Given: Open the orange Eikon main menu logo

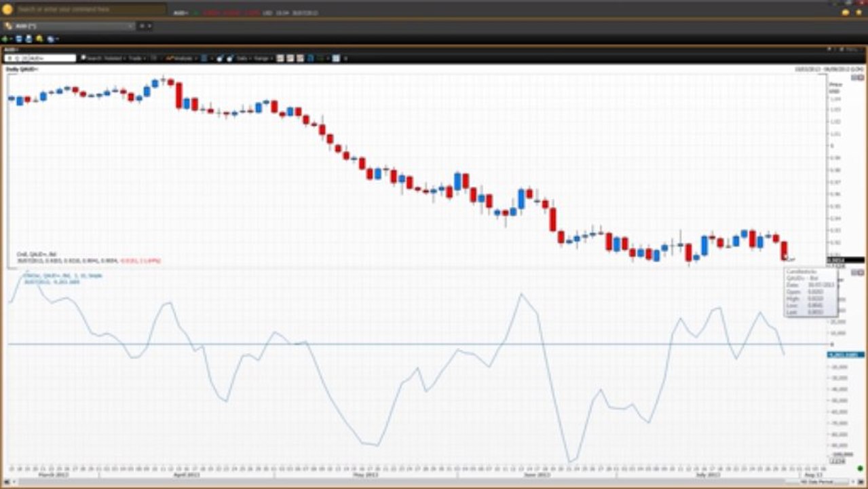Looking at the screenshot, I should click(x=7, y=10).
